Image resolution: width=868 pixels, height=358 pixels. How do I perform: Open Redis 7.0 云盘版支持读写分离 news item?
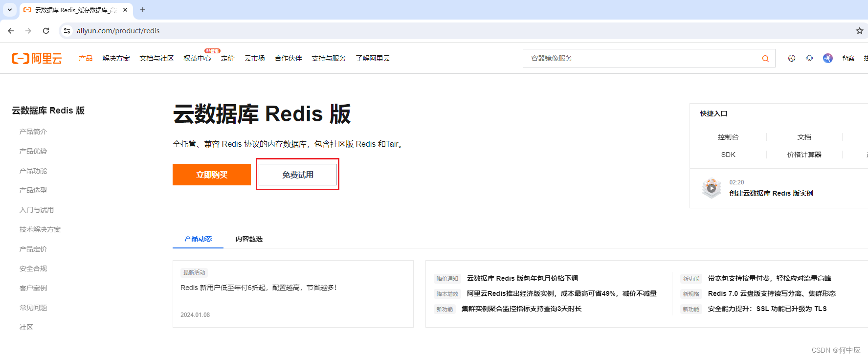(772, 293)
